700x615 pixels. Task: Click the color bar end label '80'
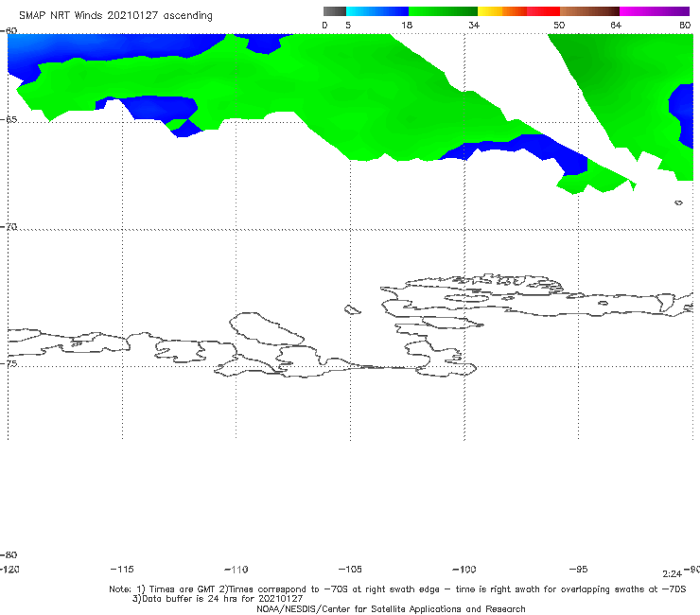[x=685, y=26]
